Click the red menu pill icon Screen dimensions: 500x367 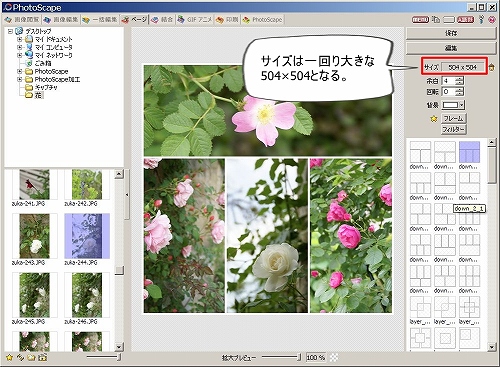coord(420,20)
